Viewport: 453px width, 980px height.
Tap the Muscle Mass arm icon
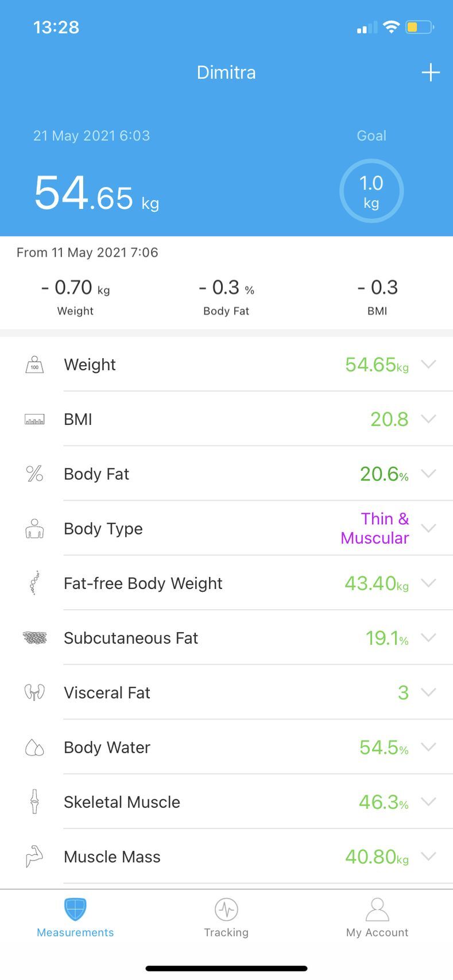(34, 857)
